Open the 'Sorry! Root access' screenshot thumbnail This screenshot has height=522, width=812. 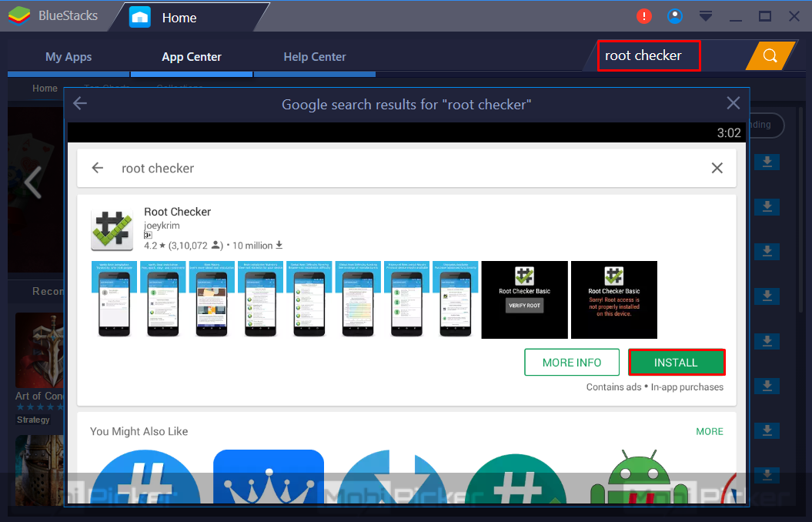pos(614,299)
